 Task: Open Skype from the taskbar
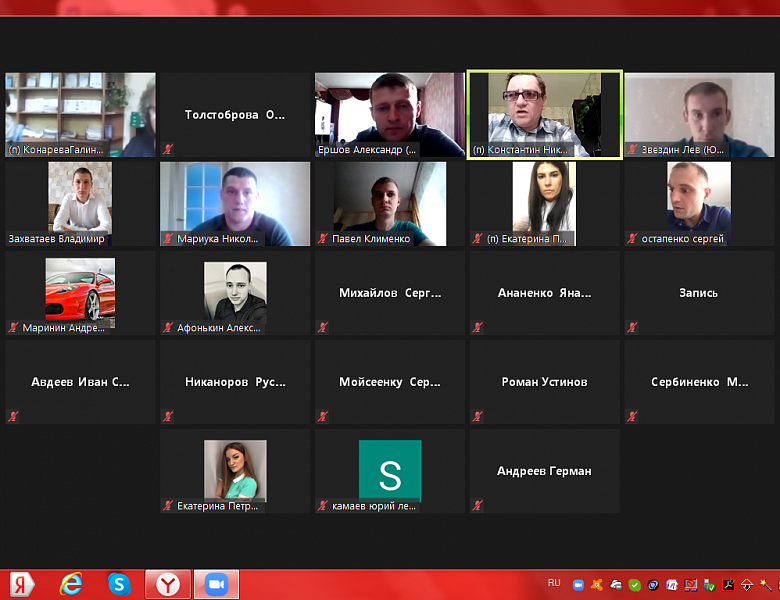click(119, 584)
